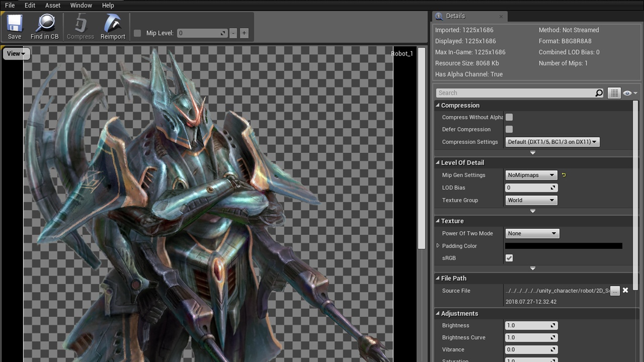Screen dimensions: 644x362
Task: Show advanced Level Of Detail options arrow
Action: (533, 211)
